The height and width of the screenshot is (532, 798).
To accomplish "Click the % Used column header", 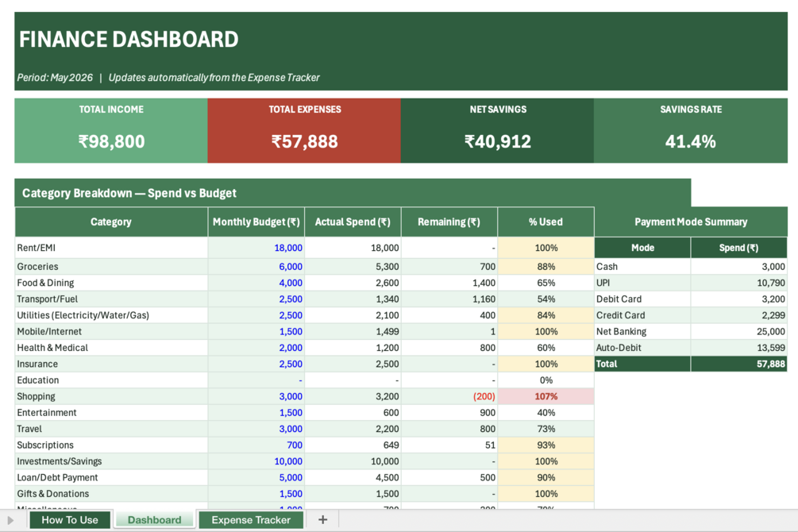I will pos(545,222).
